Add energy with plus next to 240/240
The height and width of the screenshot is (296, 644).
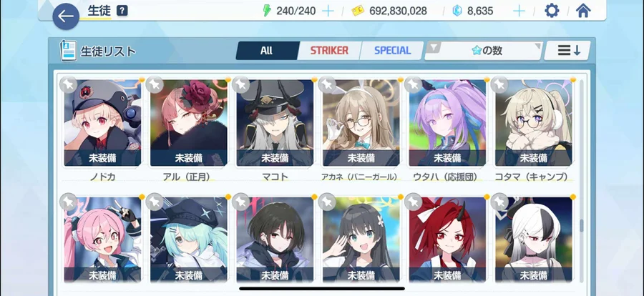(x=328, y=11)
